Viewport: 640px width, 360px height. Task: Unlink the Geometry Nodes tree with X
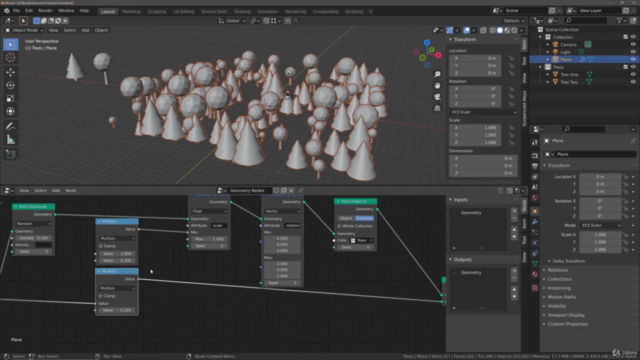click(x=291, y=191)
